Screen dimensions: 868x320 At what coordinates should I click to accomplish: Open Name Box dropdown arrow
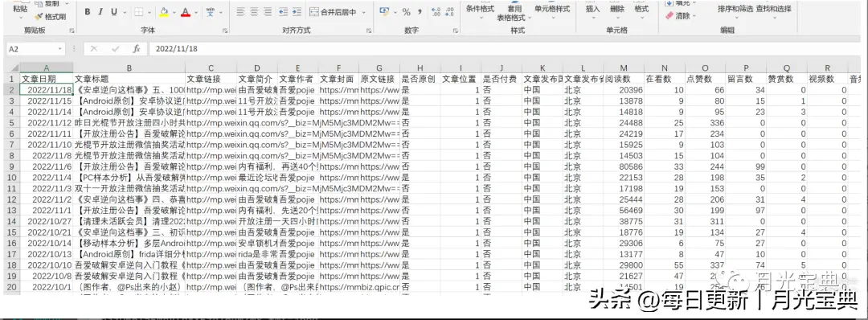point(59,49)
